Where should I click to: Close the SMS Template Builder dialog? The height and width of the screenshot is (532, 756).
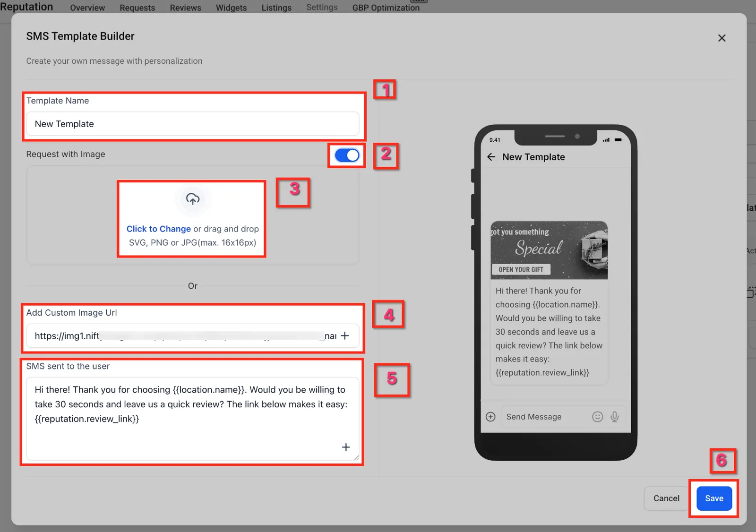[722, 38]
